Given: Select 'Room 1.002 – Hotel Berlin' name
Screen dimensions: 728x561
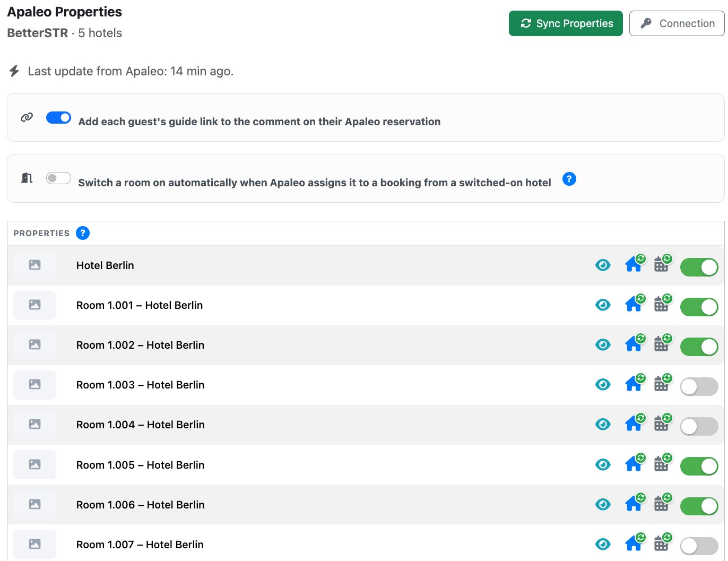Looking at the screenshot, I should (140, 345).
